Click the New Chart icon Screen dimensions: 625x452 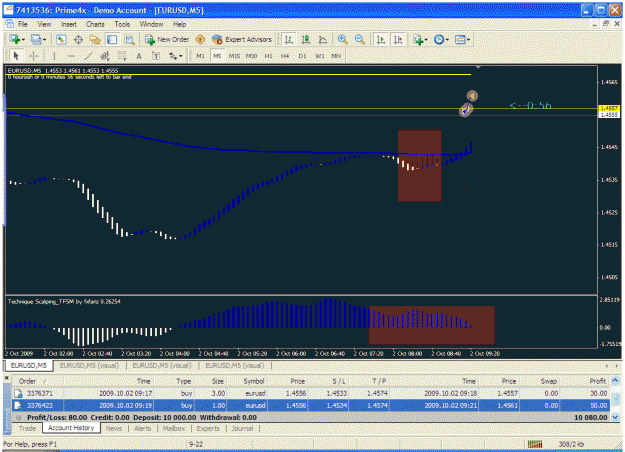click(x=15, y=39)
